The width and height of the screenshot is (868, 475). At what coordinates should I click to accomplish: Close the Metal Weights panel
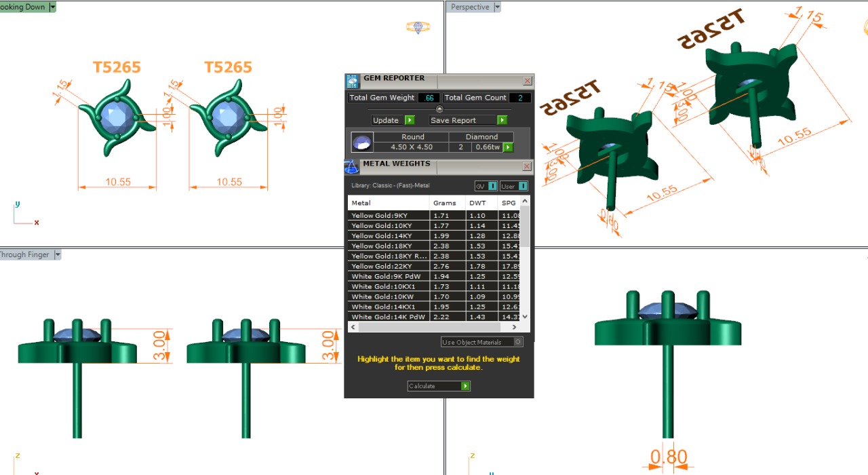[x=527, y=166]
